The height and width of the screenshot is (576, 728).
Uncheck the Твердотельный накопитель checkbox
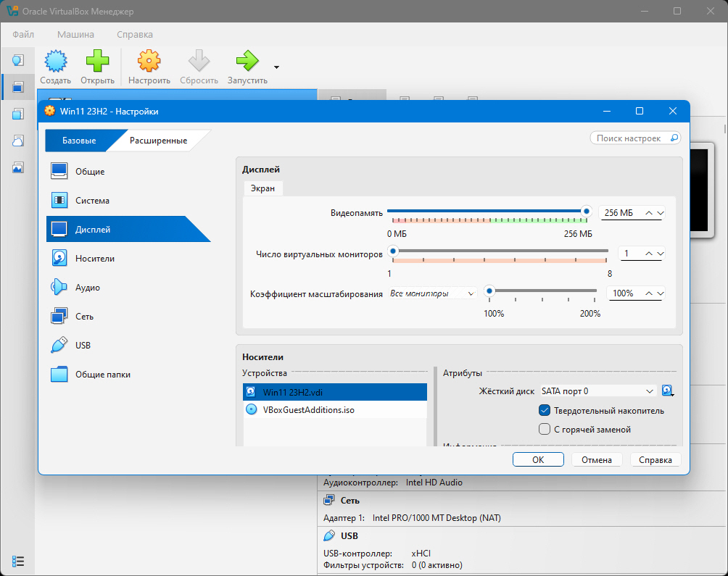(545, 411)
